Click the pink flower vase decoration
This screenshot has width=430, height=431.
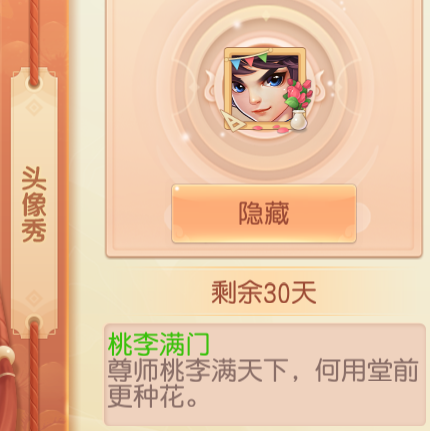click(x=298, y=104)
